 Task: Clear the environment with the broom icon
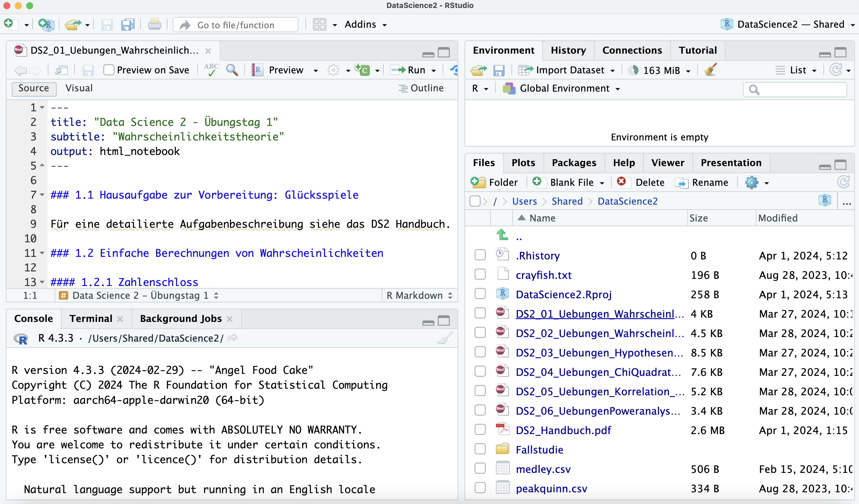click(711, 70)
